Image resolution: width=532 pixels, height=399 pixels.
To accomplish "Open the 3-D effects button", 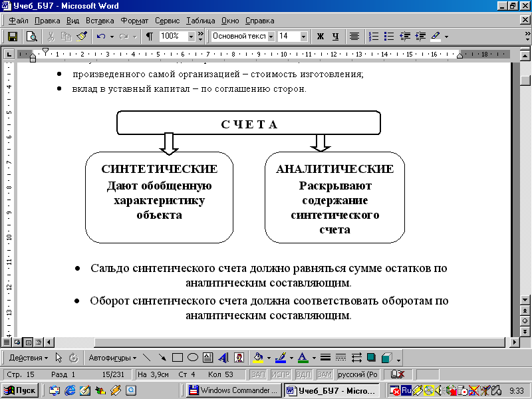I will click(387, 358).
